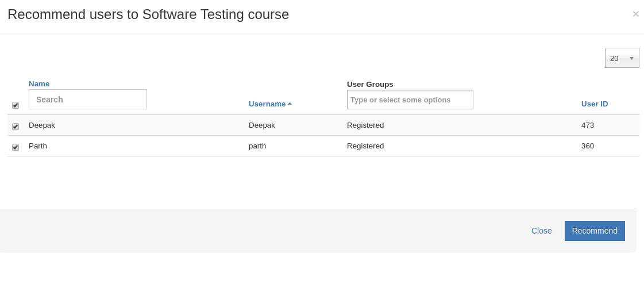
Task: Click user ID 473
Action: coord(588,125)
